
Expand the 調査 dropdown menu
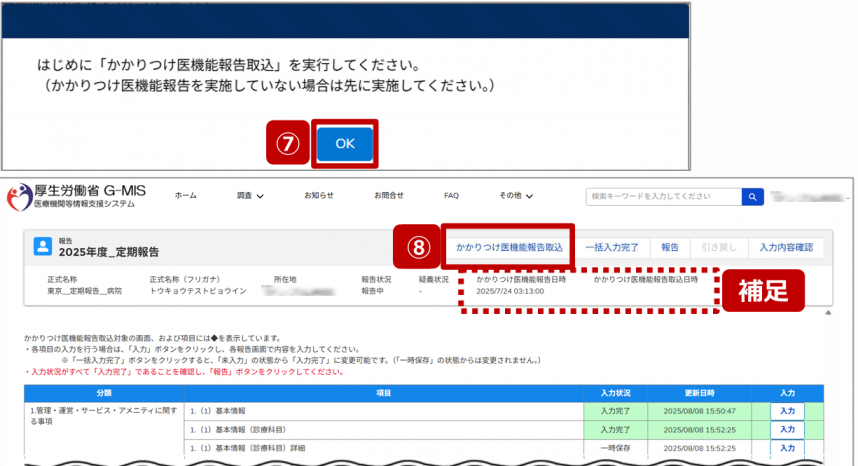pos(250,195)
